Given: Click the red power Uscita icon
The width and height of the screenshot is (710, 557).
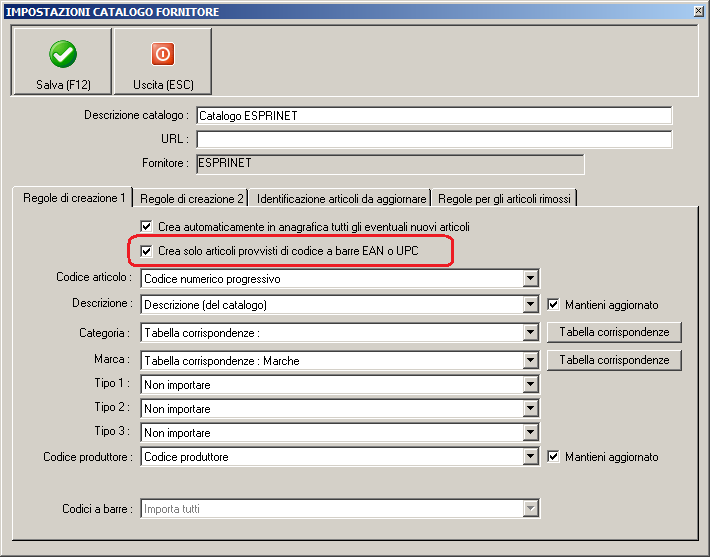Looking at the screenshot, I should coord(163,54).
